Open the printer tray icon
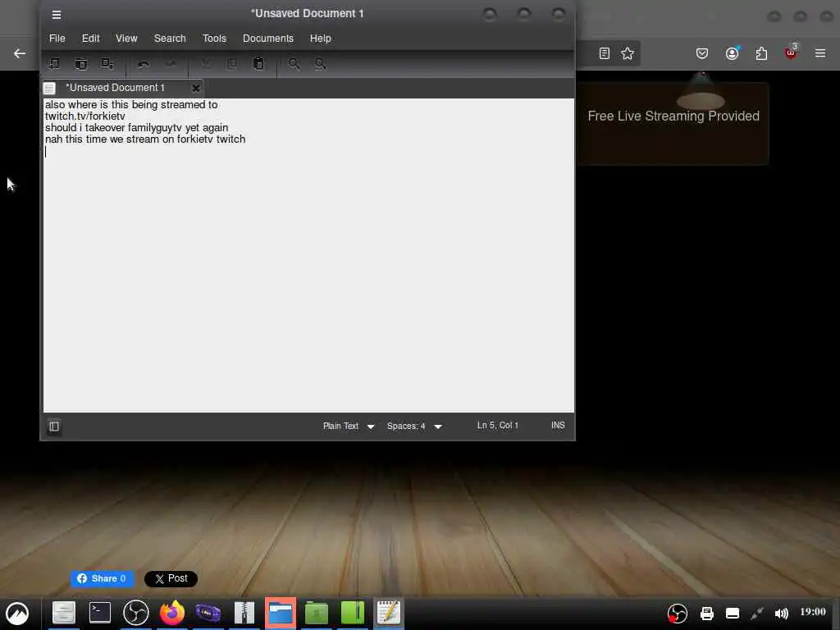 point(707,614)
